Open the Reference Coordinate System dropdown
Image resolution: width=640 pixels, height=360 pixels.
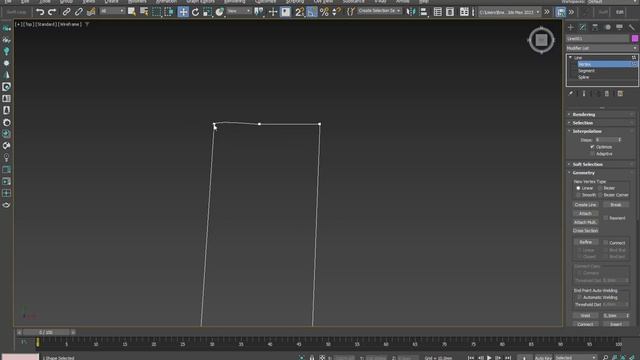(x=239, y=11)
